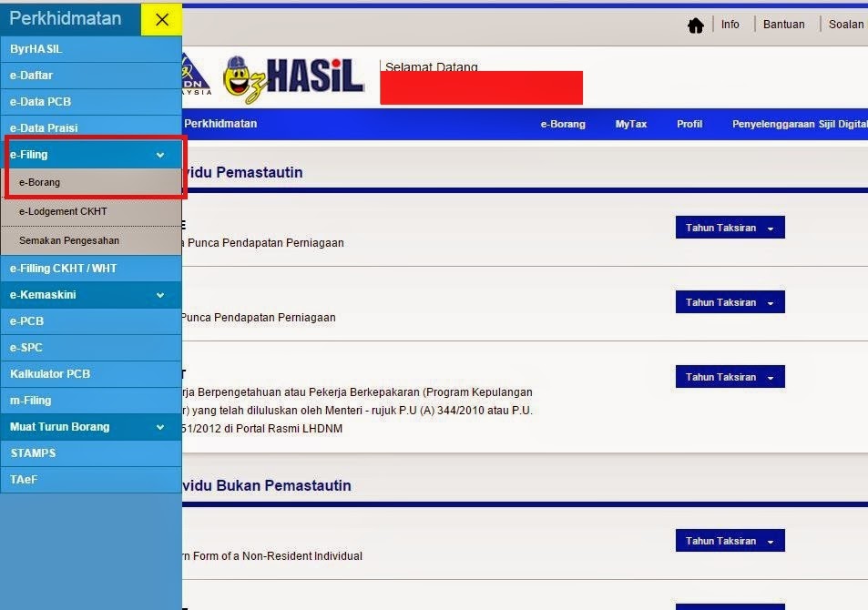Click Perkhidmatan in blue navigation bar
This screenshot has width=868, height=610.
point(220,124)
